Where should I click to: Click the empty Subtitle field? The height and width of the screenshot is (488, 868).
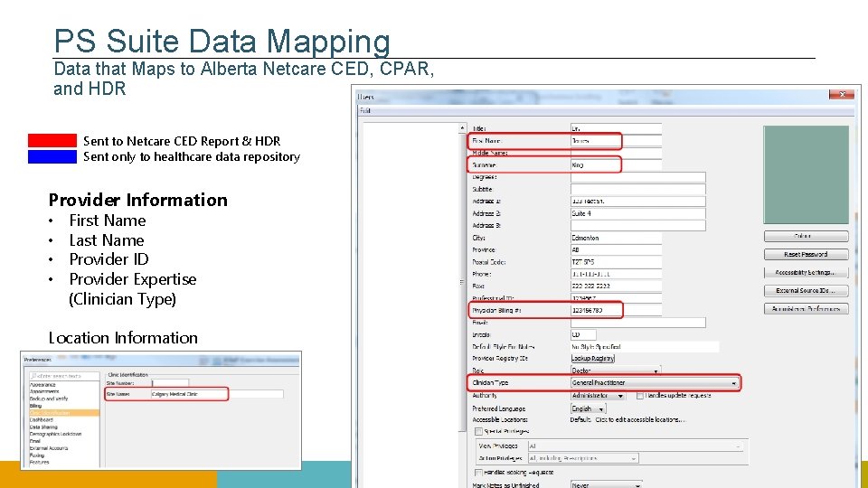[637, 189]
